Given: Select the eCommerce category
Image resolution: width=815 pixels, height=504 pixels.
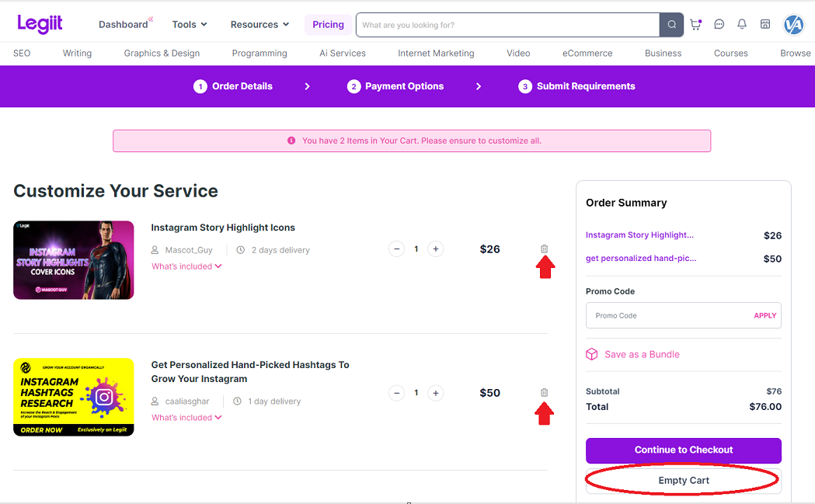Looking at the screenshot, I should (587, 53).
